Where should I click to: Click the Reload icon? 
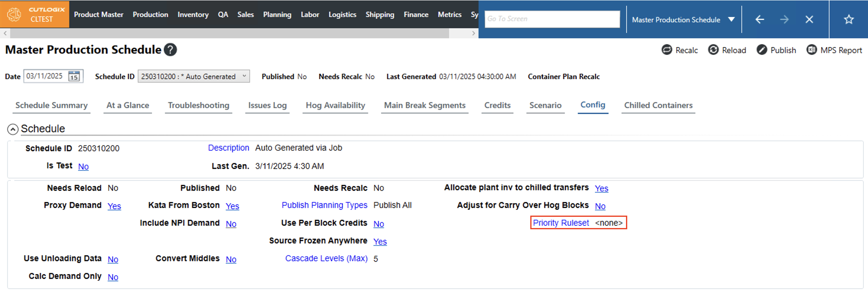pyautogui.click(x=713, y=50)
